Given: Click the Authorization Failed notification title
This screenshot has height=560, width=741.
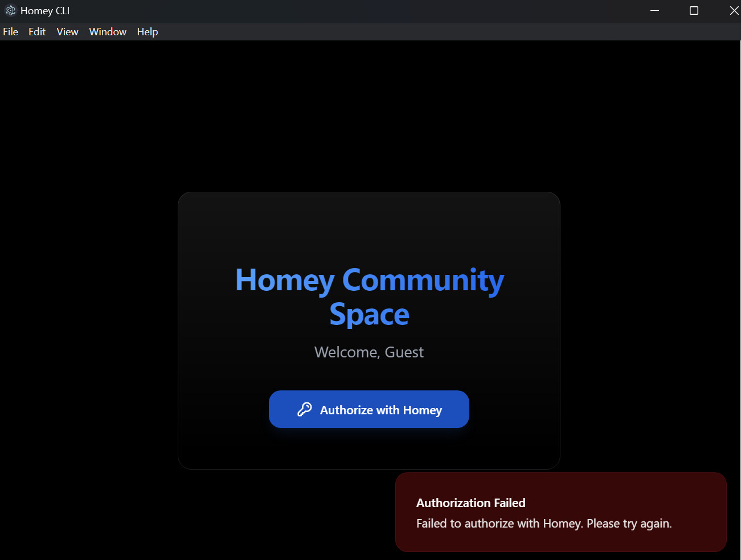Looking at the screenshot, I should click(471, 503).
